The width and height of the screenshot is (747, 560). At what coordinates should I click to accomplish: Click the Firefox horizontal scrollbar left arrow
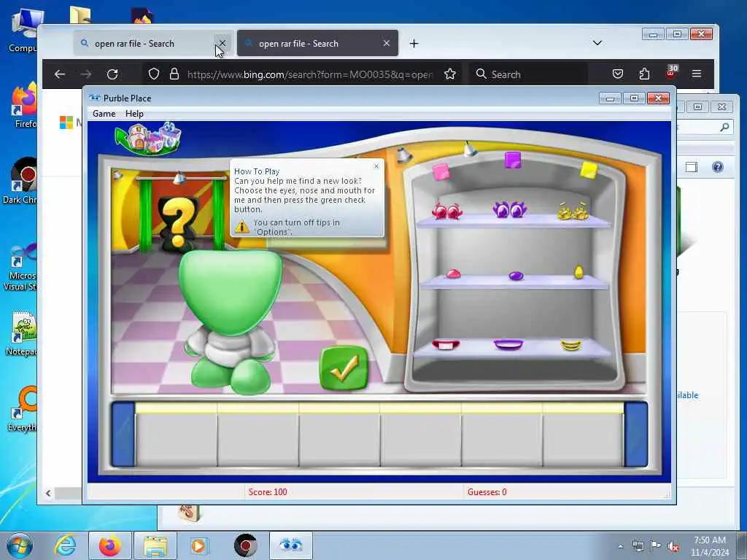48,494
